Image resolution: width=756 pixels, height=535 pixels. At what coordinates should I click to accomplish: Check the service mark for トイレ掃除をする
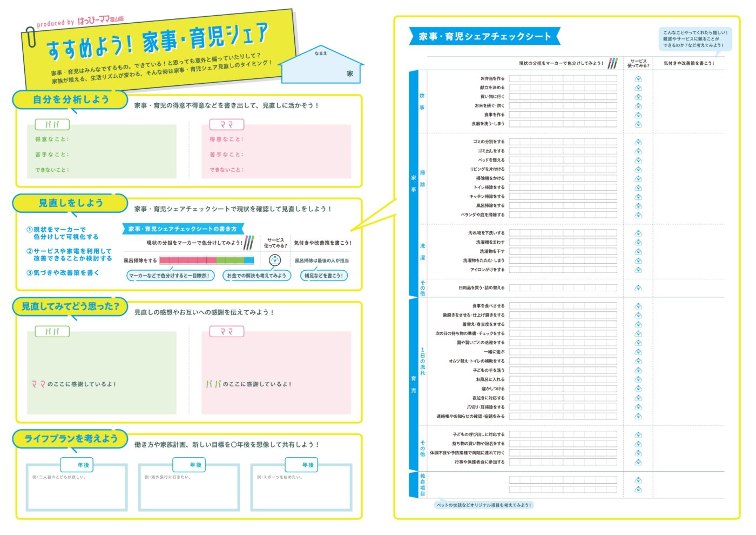pos(638,188)
